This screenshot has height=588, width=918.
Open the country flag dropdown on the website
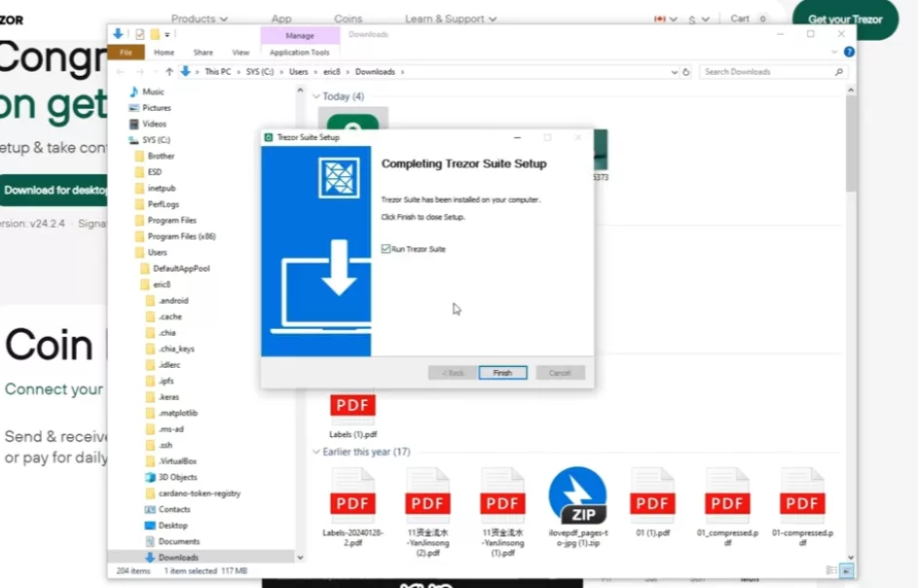pos(666,19)
